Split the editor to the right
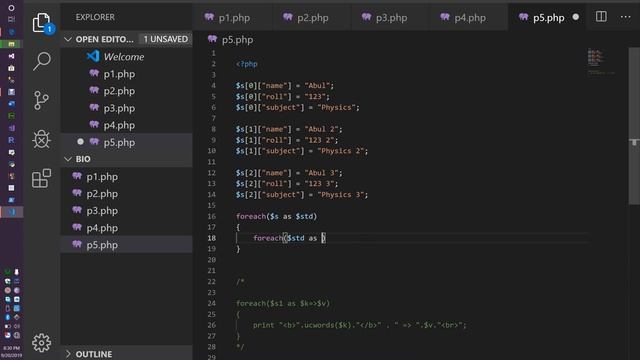This screenshot has height=360, width=640. pyautogui.click(x=601, y=17)
